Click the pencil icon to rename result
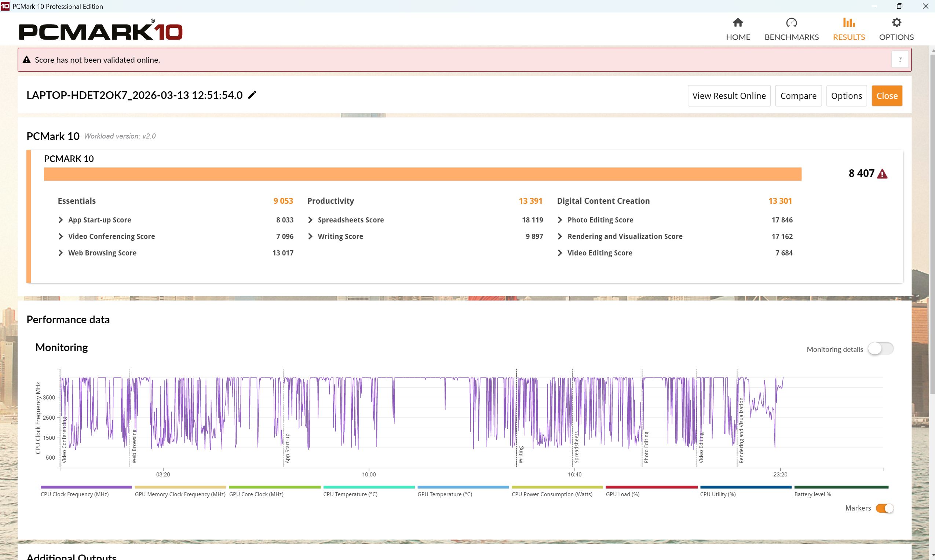Viewport: 935px width, 560px height. (x=252, y=95)
